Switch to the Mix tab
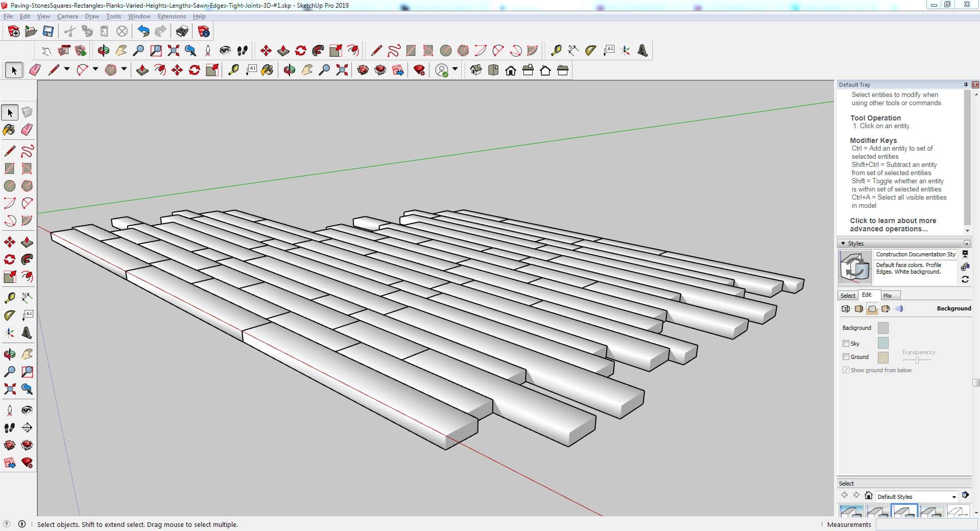The image size is (980, 531). pos(888,296)
